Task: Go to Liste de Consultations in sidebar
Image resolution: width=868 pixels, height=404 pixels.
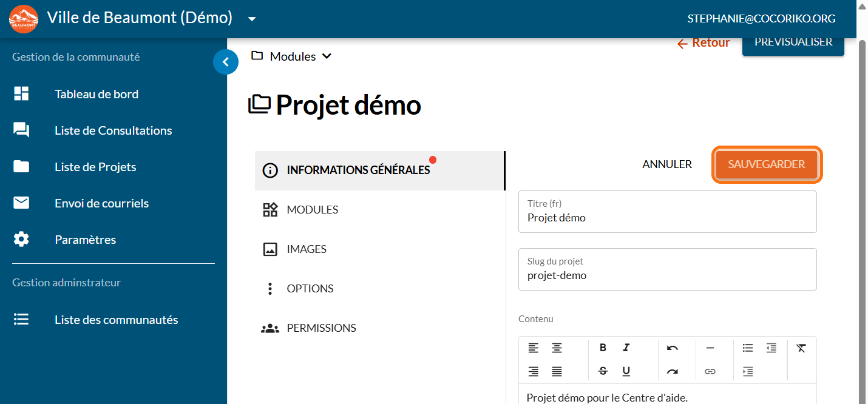Action: click(x=113, y=130)
